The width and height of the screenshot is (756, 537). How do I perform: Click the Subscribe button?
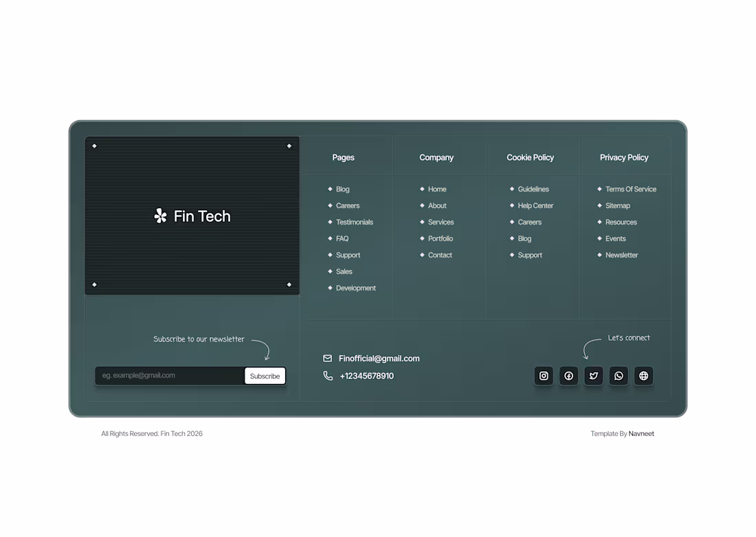click(265, 376)
